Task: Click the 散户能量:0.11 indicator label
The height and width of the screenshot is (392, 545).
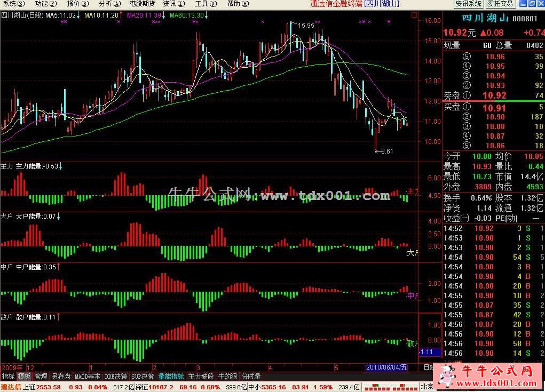Action: (36, 317)
